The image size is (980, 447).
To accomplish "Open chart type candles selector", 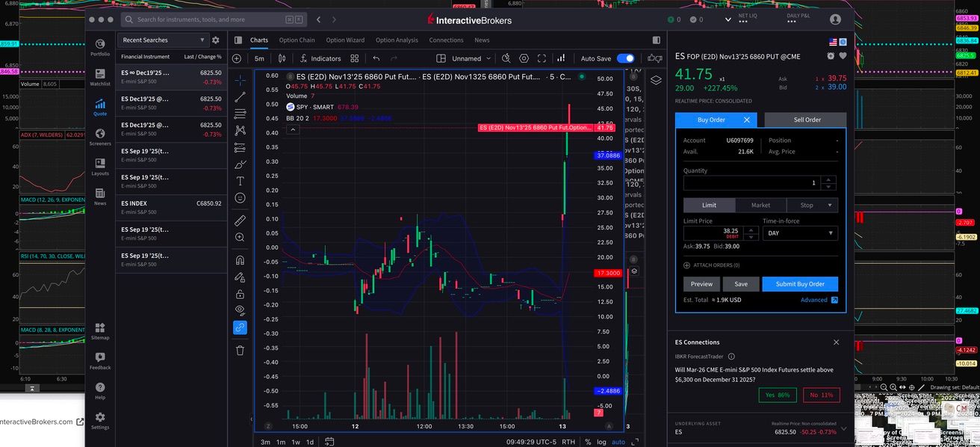I will (x=282, y=58).
